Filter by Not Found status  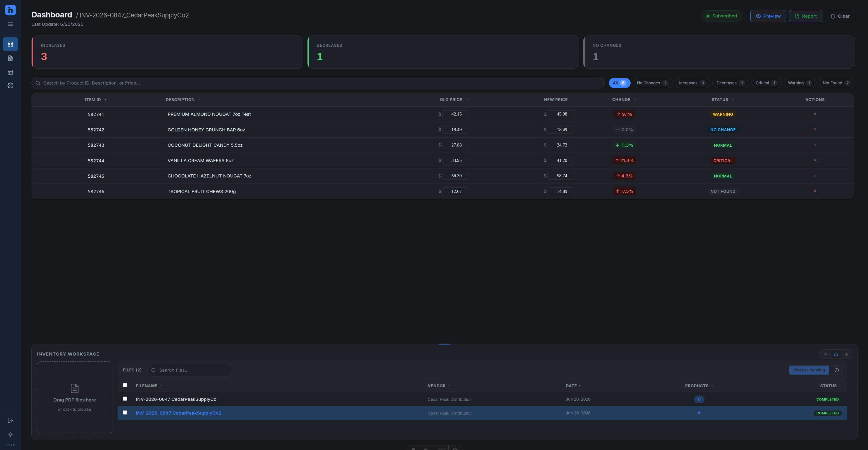point(836,83)
